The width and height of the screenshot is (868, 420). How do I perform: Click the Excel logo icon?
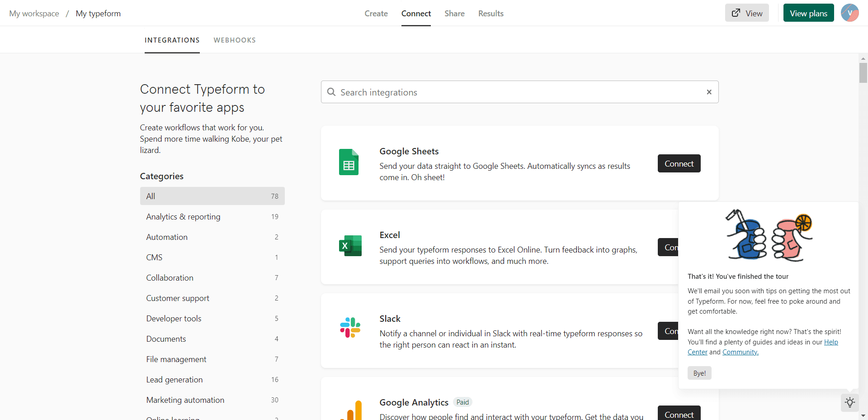click(x=350, y=246)
